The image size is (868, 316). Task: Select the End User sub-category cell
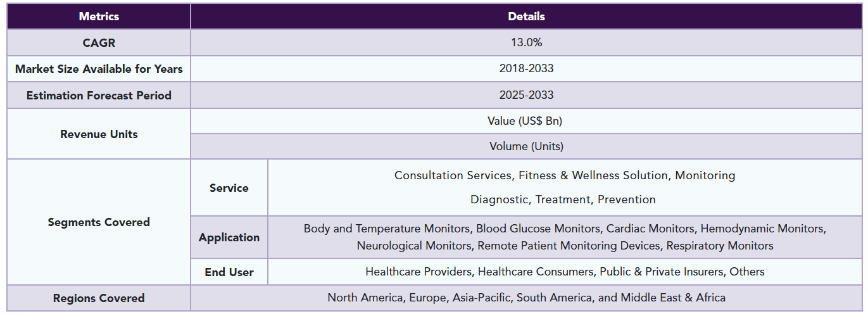click(x=229, y=272)
